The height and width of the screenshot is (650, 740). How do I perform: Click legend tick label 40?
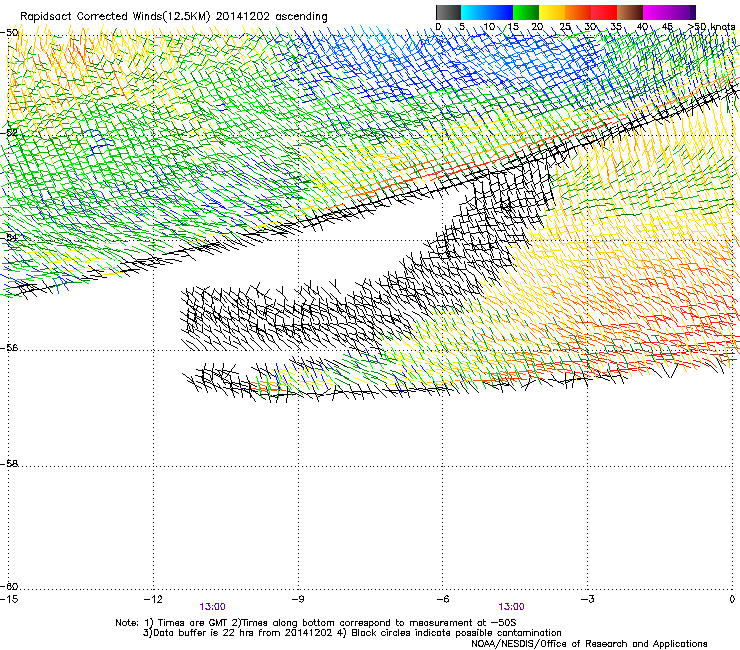pos(642,27)
